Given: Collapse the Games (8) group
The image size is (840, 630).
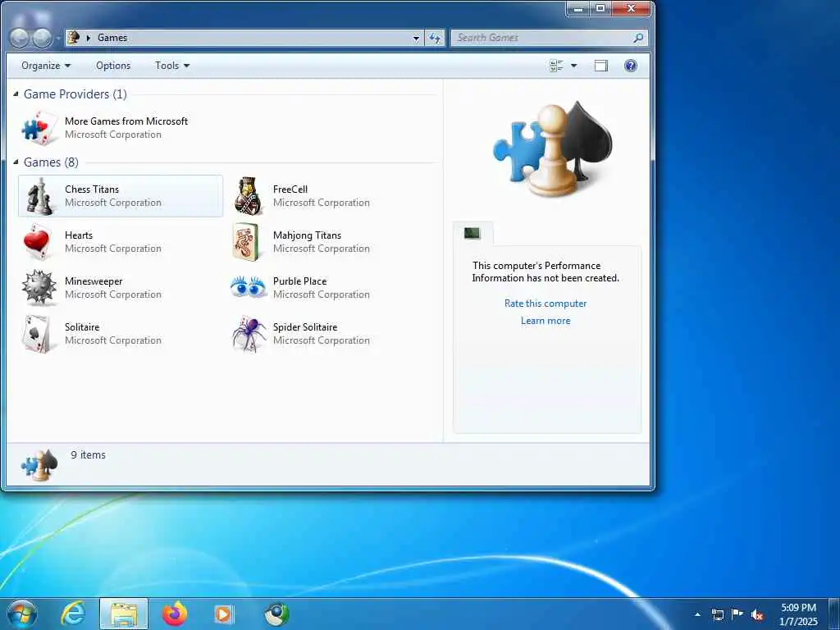Looking at the screenshot, I should pos(16,162).
